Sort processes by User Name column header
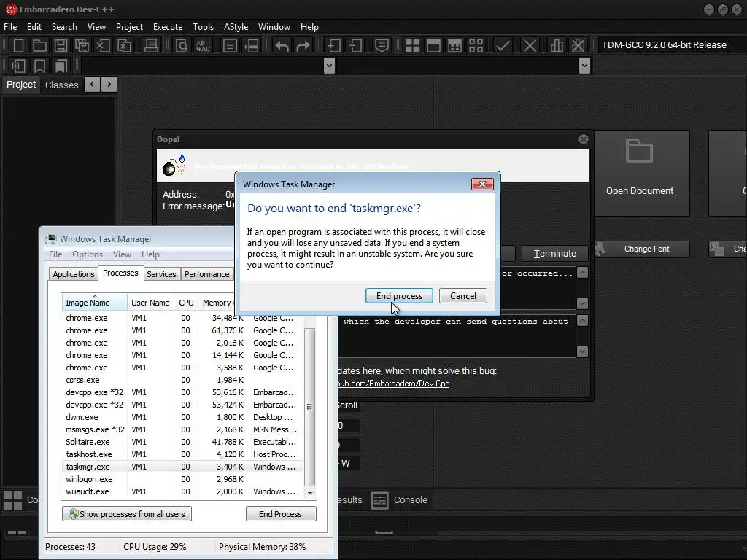This screenshot has width=747, height=560. tap(150, 303)
